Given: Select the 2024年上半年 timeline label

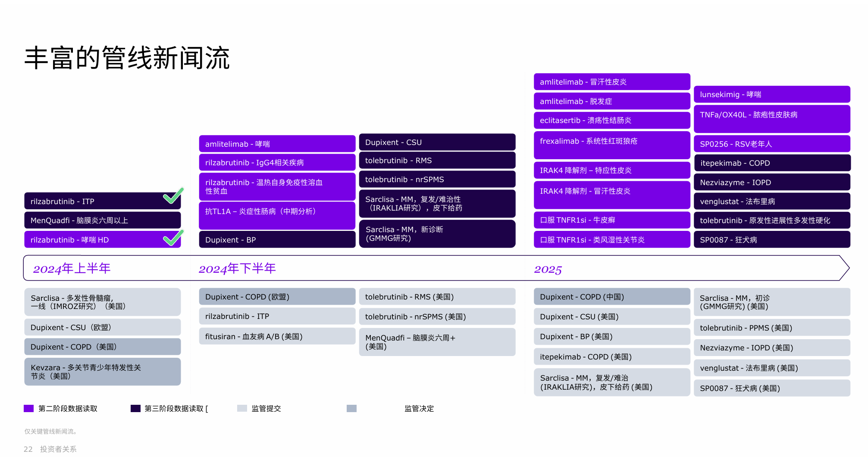Looking at the screenshot, I should pyautogui.click(x=72, y=268).
